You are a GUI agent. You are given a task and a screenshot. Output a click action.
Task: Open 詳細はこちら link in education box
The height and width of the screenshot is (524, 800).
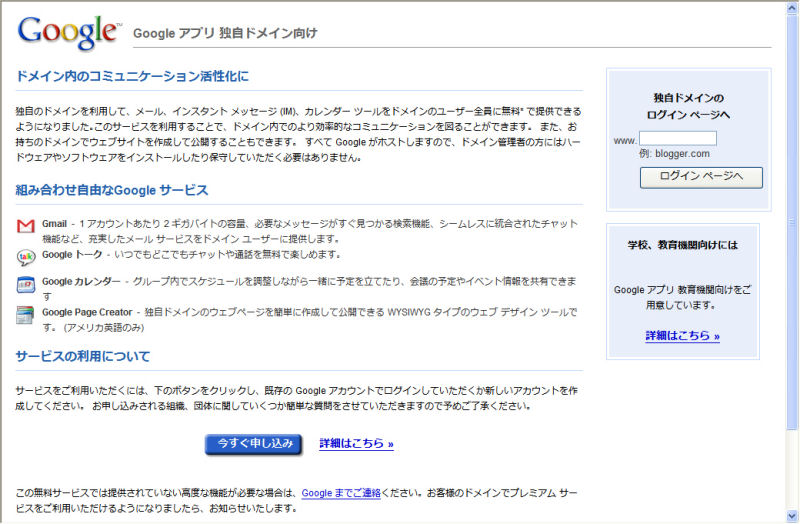coord(682,336)
